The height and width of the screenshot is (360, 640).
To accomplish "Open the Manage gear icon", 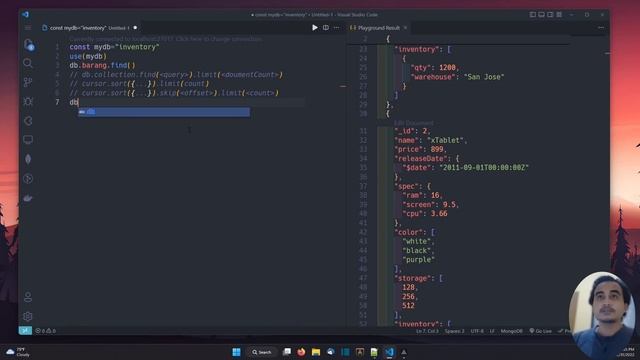I will (x=28, y=316).
